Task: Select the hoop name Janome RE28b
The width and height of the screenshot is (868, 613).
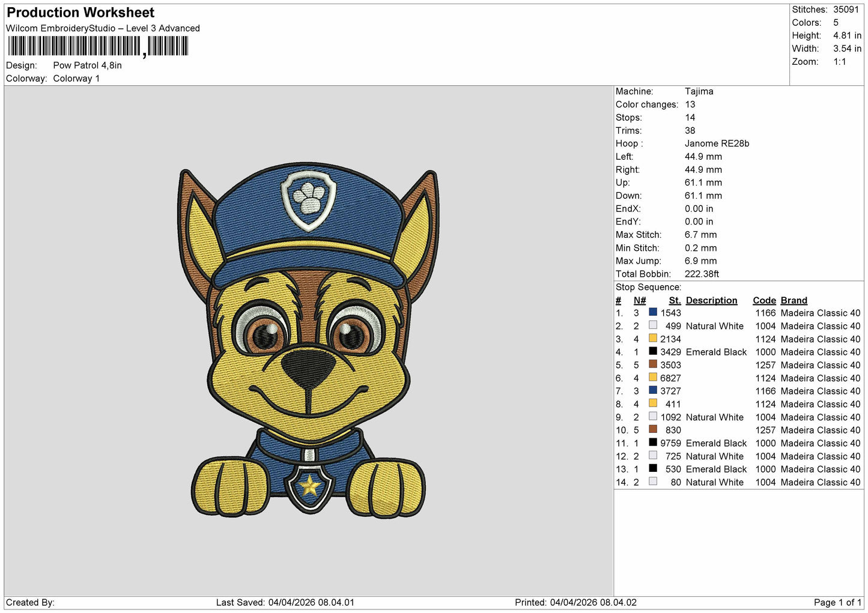Action: click(x=717, y=143)
